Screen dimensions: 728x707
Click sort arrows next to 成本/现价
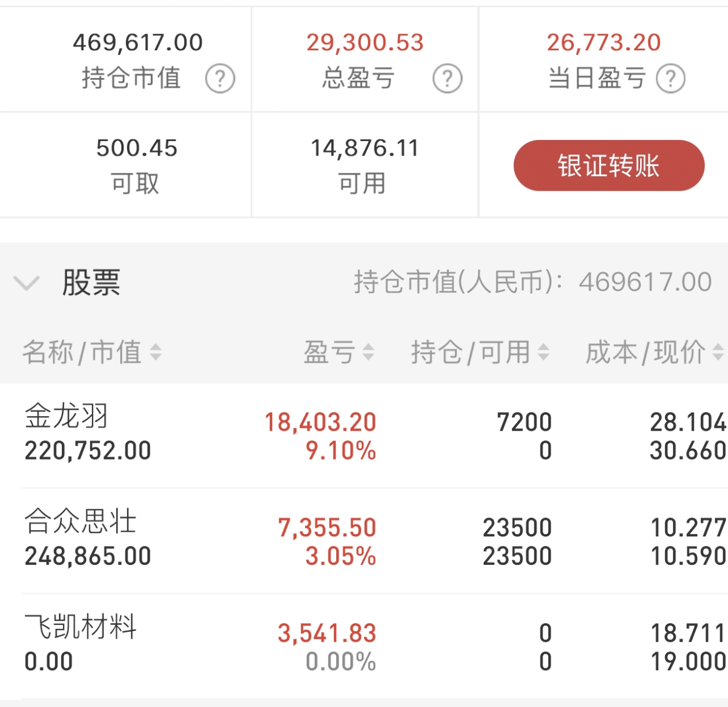click(718, 352)
